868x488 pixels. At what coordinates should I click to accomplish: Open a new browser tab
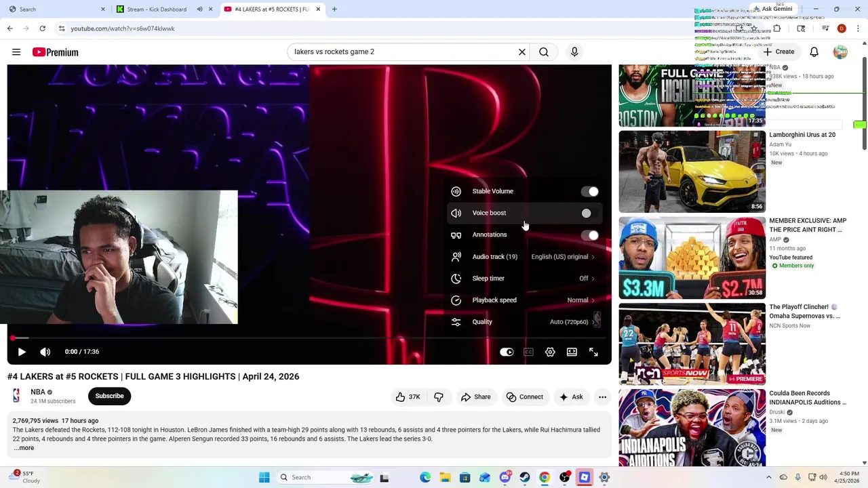click(x=334, y=9)
